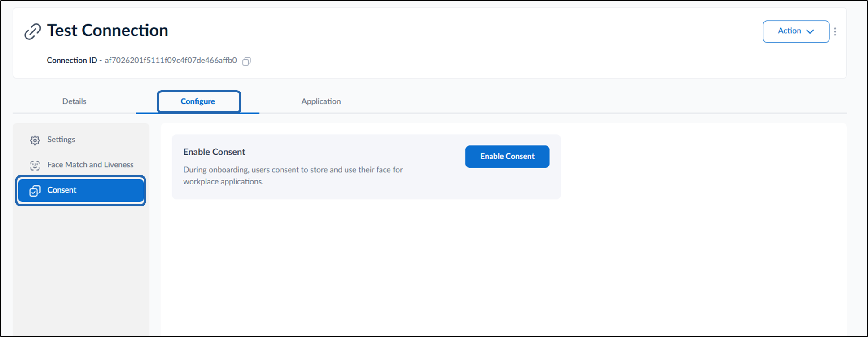Click the Test Connection title

108,31
